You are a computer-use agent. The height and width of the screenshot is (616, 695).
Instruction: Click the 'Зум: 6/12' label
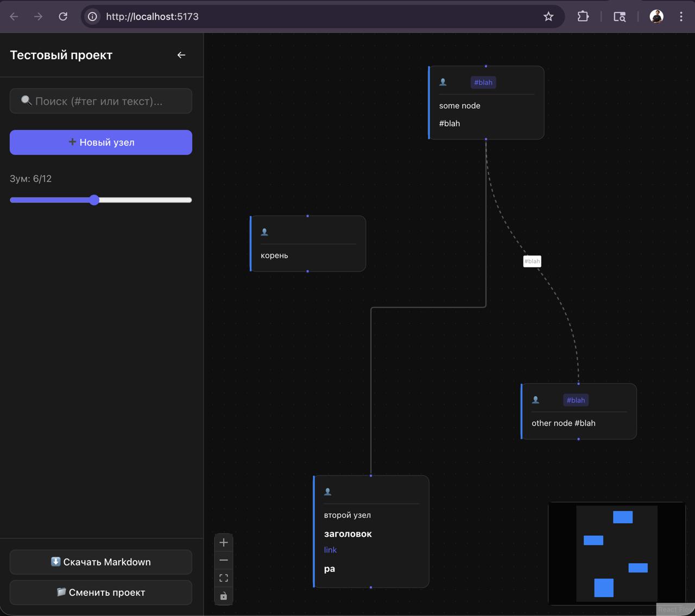pyautogui.click(x=30, y=179)
